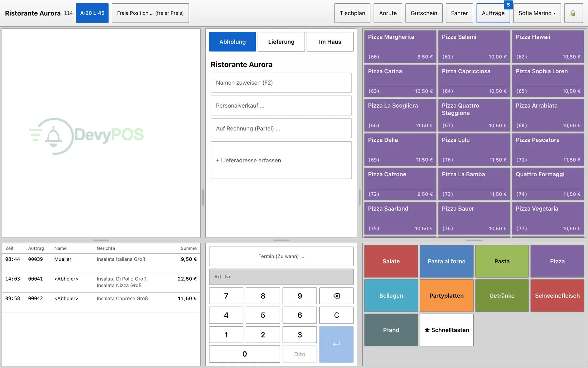588x368 pixels.
Task: Select the Abholung order type
Action: point(232,42)
